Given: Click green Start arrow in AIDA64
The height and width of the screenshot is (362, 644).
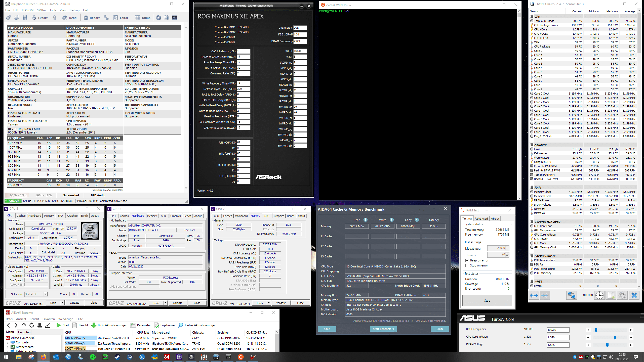Looking at the screenshot, I should (59, 325).
